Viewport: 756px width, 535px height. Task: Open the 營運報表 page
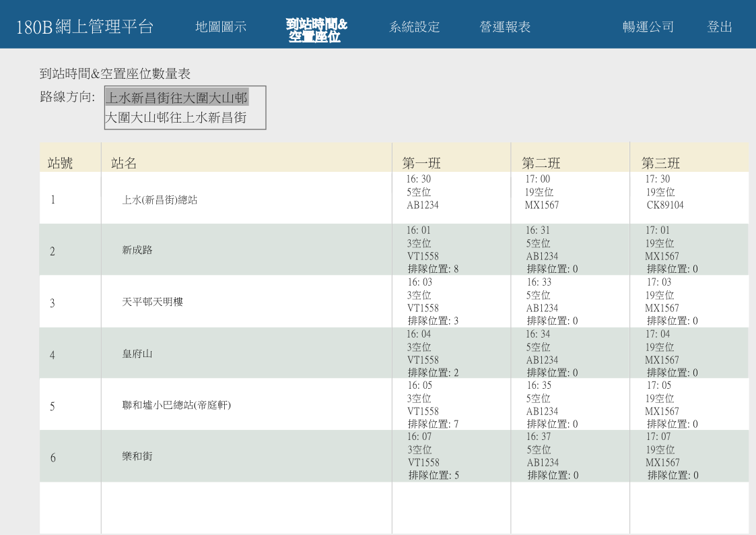(x=505, y=27)
